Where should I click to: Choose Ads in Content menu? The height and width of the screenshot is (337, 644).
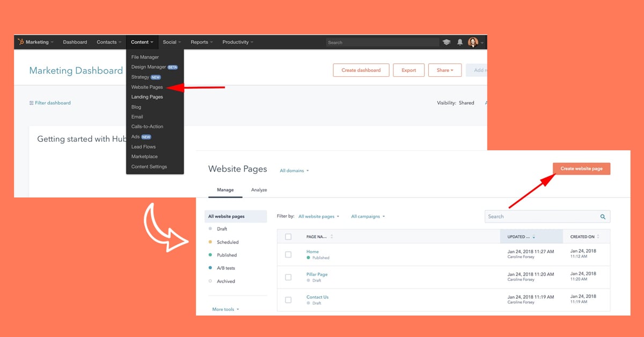click(x=141, y=137)
